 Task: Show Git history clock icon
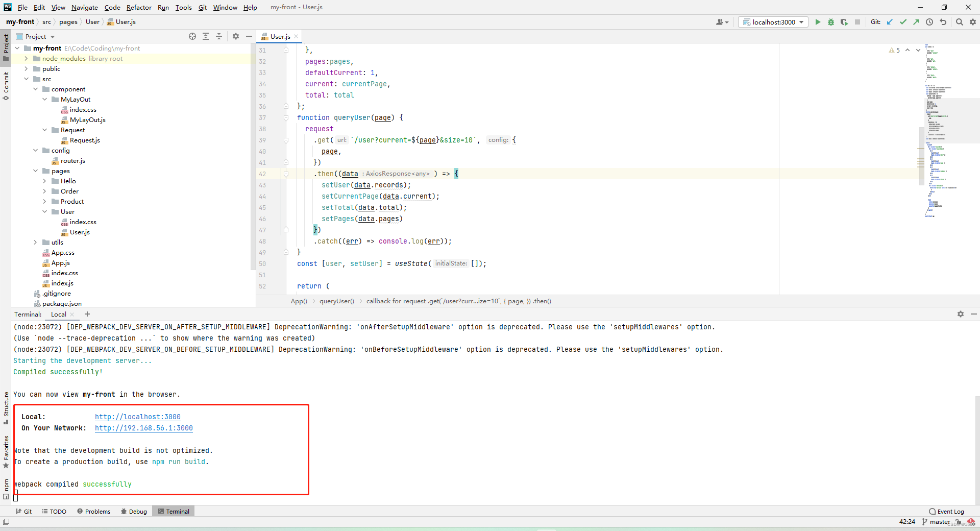pyautogui.click(x=929, y=22)
